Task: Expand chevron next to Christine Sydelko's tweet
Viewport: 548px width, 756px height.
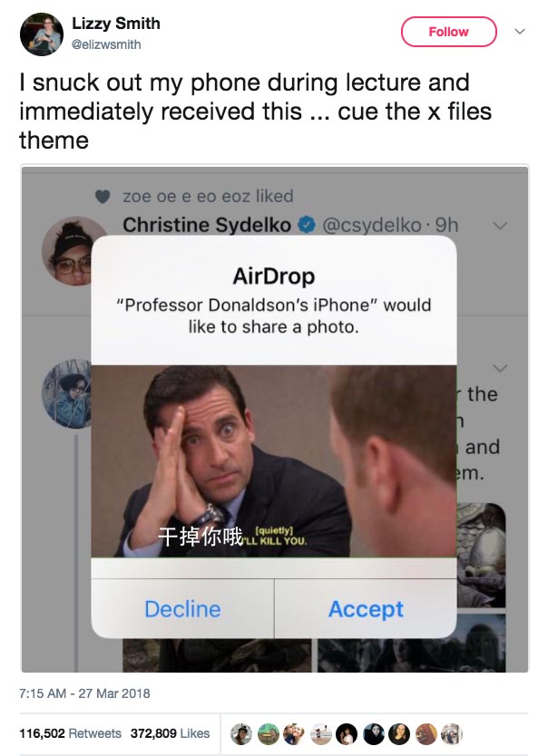Action: 500,225
